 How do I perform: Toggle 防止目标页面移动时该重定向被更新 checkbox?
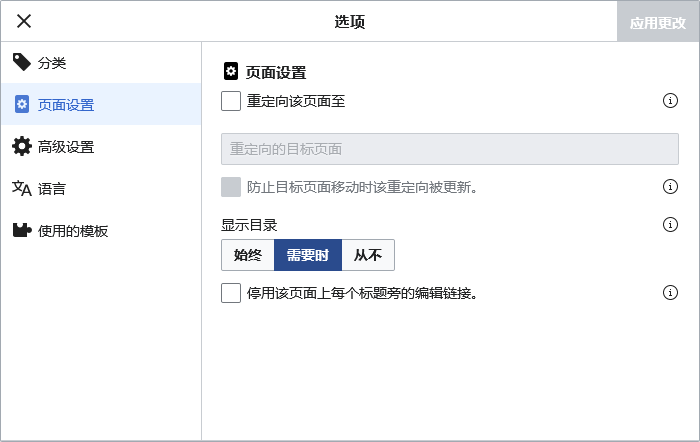coord(231,187)
